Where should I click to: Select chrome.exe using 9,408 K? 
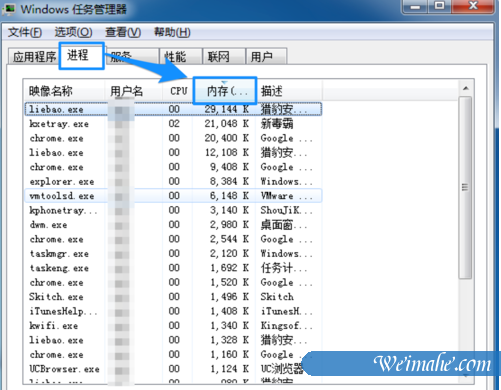point(173,167)
